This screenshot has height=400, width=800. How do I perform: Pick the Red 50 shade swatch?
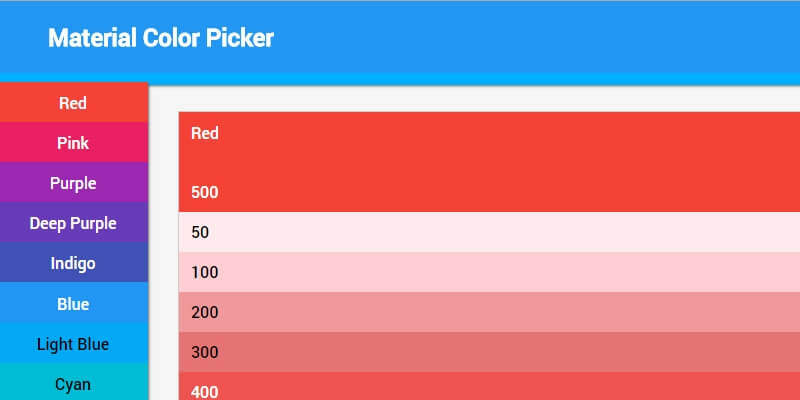tap(490, 232)
